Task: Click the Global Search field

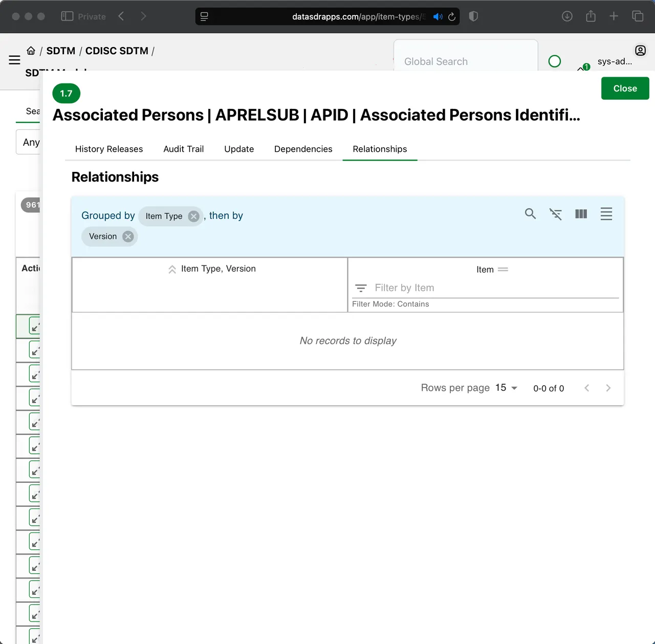Action: 465,61
